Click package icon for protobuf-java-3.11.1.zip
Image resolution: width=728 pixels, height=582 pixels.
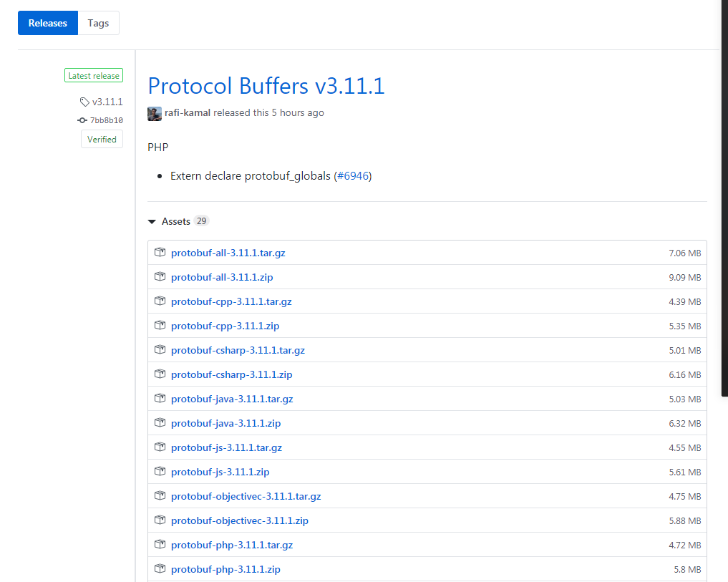click(x=160, y=422)
